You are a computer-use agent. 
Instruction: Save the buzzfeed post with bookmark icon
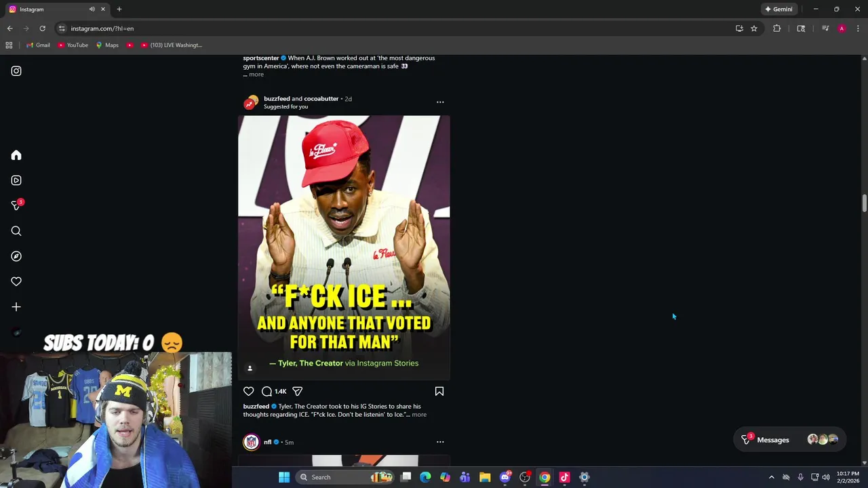pos(439,391)
